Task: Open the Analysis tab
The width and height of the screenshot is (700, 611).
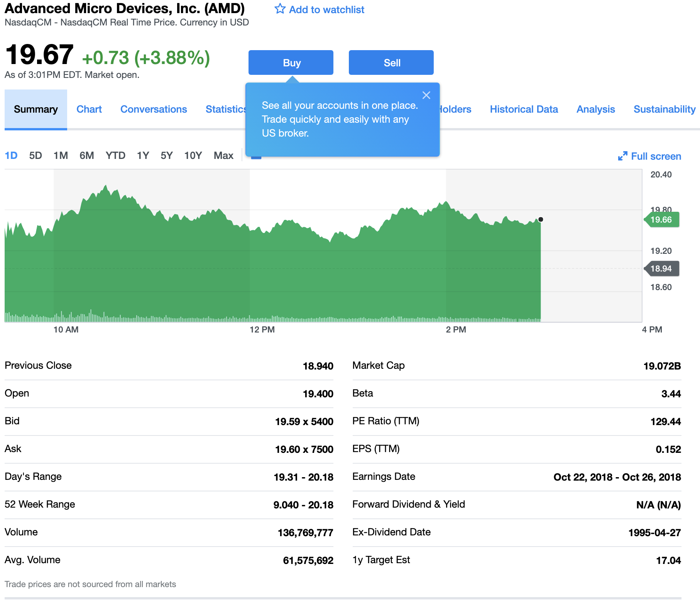Action: (595, 110)
